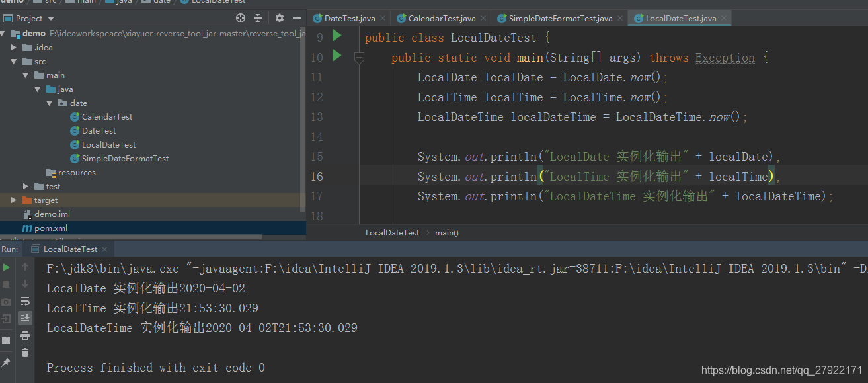868x383 pixels.
Task: Expand the .idea folder arrow
Action: tap(14, 47)
